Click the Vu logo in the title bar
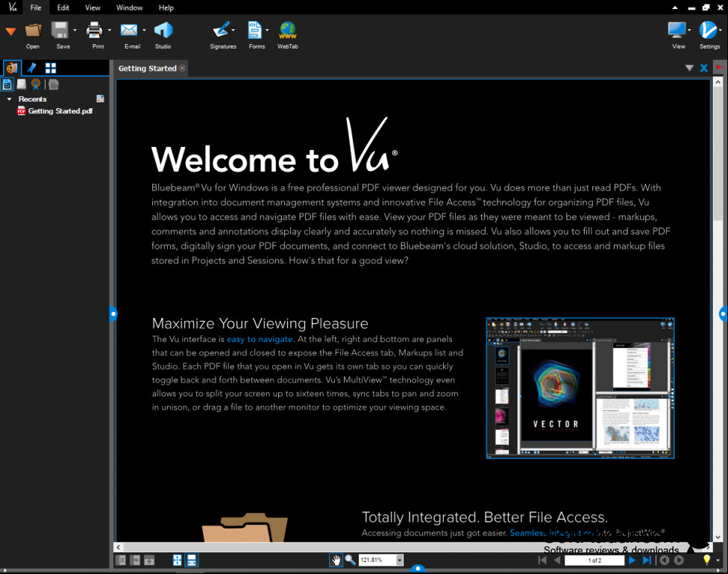This screenshot has width=728, height=574. click(x=12, y=7)
